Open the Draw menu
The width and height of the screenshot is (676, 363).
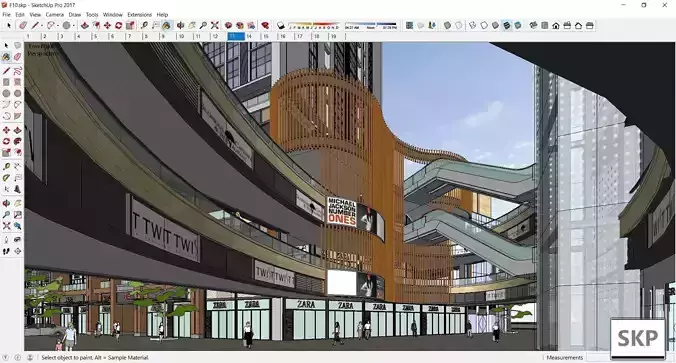coord(75,15)
